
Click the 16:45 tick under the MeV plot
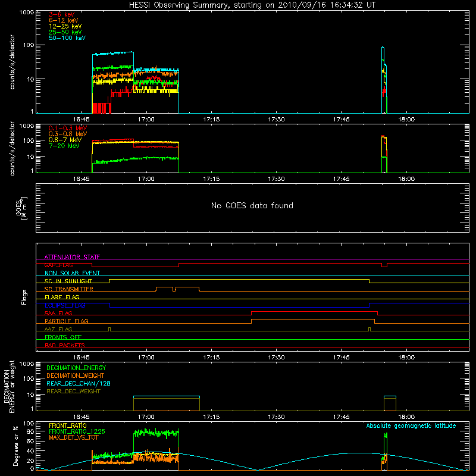[x=82, y=179]
